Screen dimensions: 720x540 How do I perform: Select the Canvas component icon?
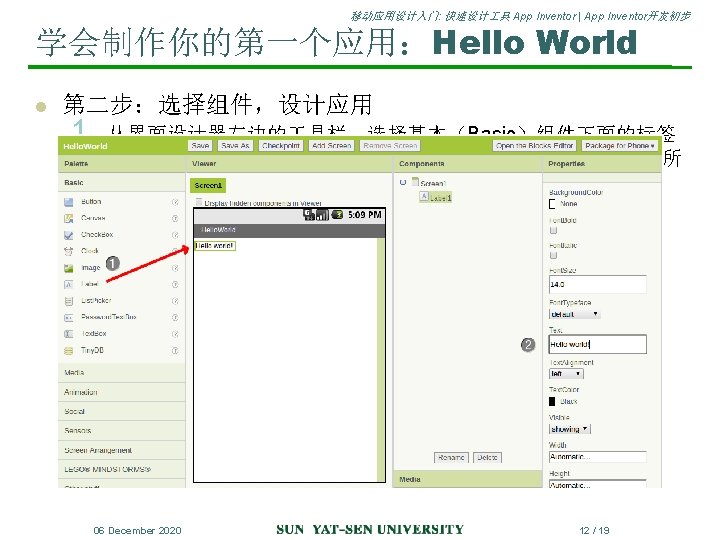pos(68,219)
